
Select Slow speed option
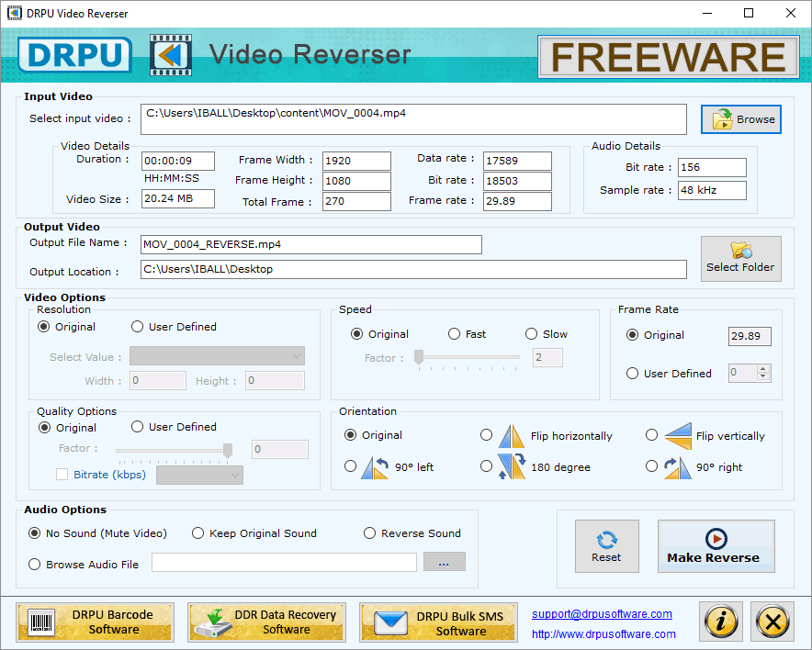531,334
